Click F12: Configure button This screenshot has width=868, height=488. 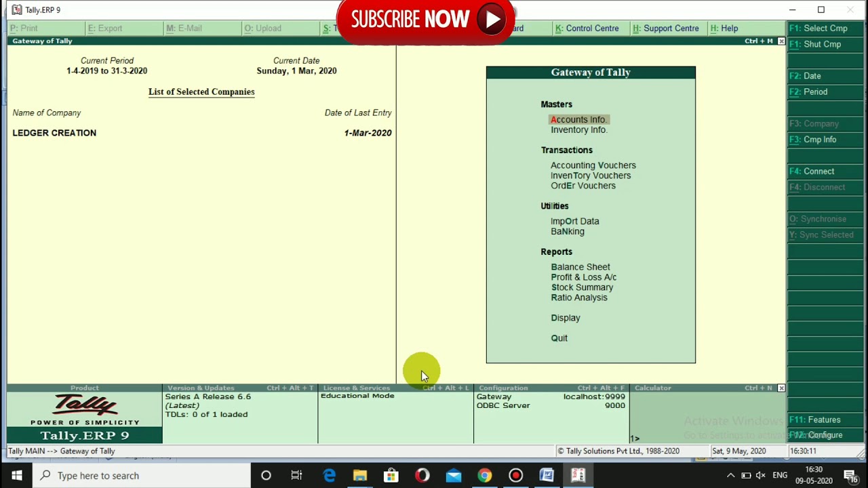pyautogui.click(x=825, y=435)
